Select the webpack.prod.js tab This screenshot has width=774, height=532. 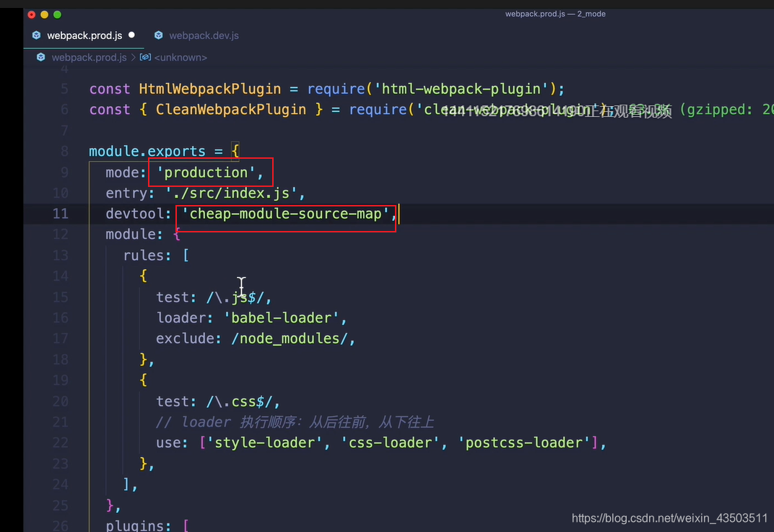click(x=84, y=35)
